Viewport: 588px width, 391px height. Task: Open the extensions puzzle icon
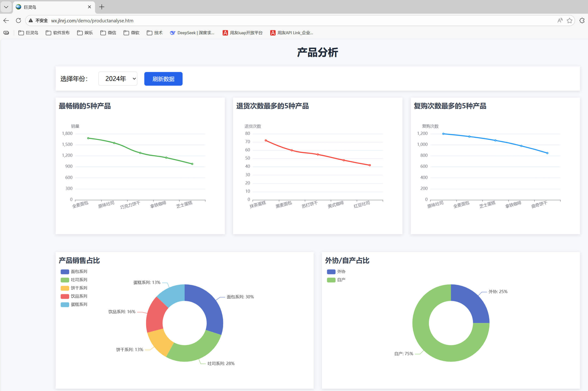[x=582, y=21]
